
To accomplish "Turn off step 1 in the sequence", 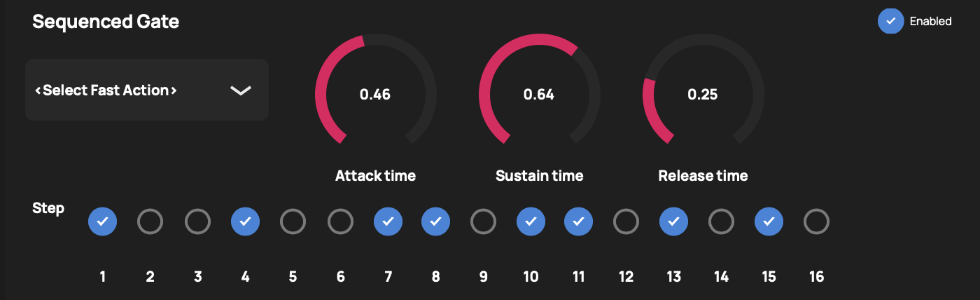I will click(102, 222).
